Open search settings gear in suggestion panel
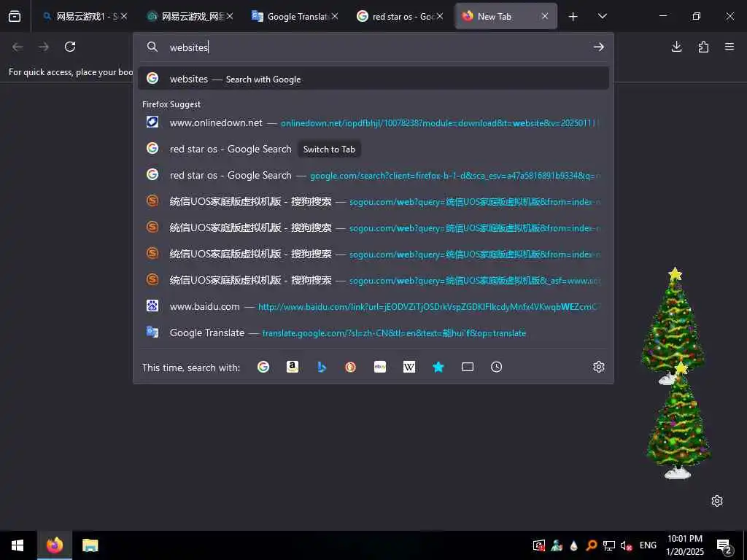The width and height of the screenshot is (747, 560). point(599,367)
